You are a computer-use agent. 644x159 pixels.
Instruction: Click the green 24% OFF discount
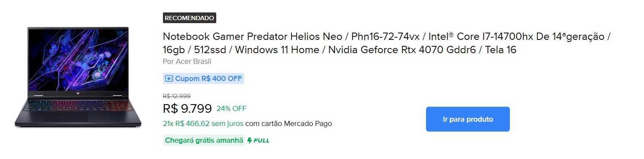click(231, 108)
